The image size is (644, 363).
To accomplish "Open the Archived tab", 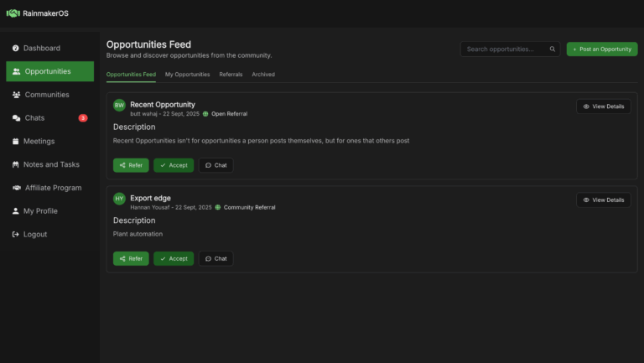I will (263, 75).
